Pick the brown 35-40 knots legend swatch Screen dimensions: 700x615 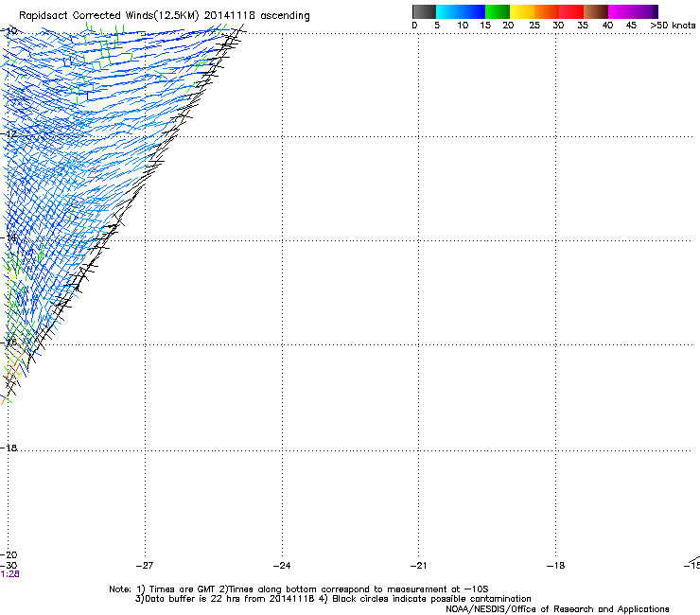[x=596, y=11]
